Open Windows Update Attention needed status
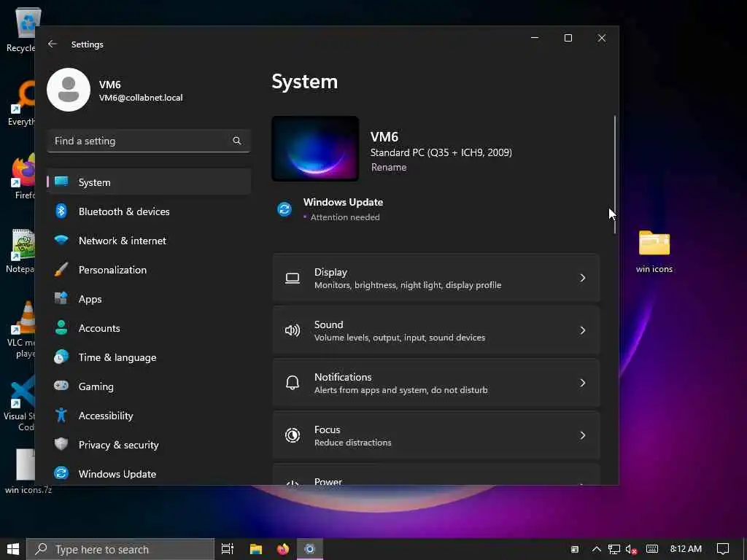747x560 pixels. (345, 217)
